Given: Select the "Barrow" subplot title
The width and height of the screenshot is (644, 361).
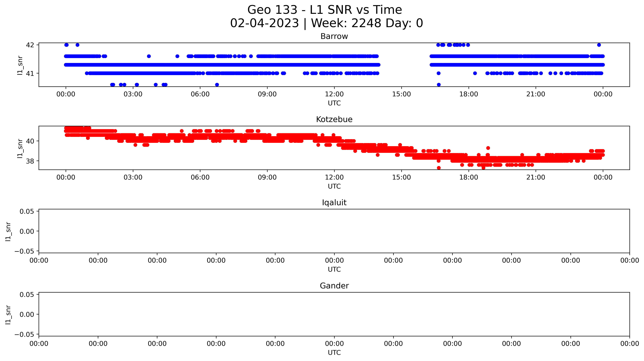Looking at the screenshot, I should pyautogui.click(x=334, y=36).
